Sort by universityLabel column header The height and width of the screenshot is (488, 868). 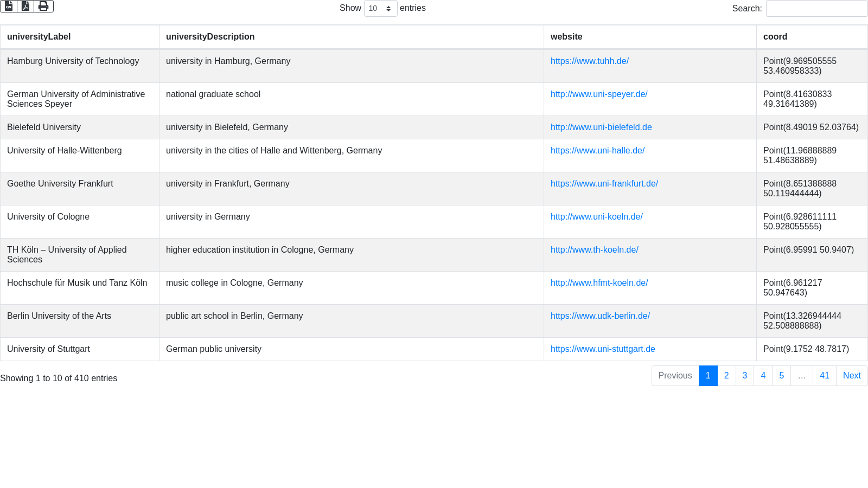pos(39,37)
